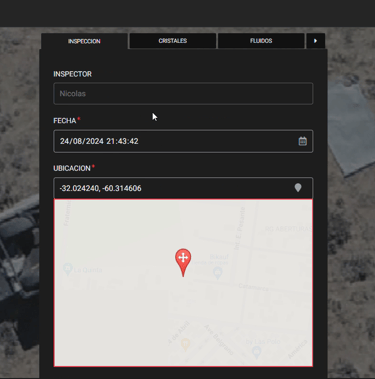The height and width of the screenshot is (379, 375).
Task: Open the CRISTALES tab
Action: pyautogui.click(x=173, y=41)
